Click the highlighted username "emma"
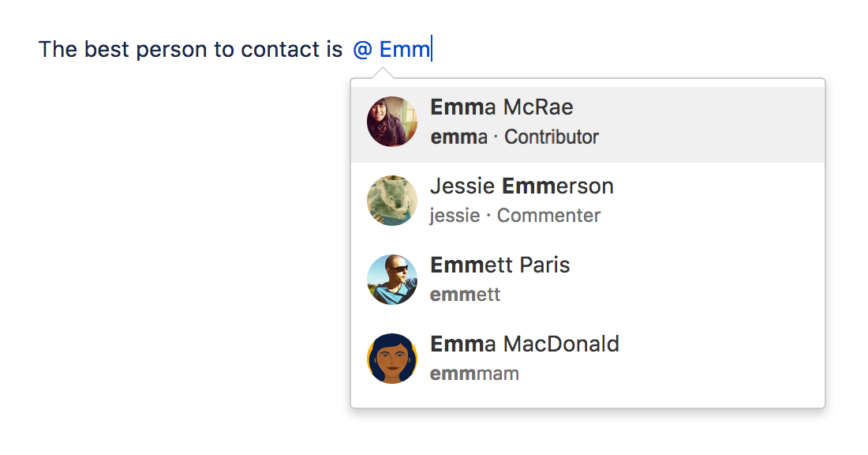868x455 pixels. tap(458, 137)
